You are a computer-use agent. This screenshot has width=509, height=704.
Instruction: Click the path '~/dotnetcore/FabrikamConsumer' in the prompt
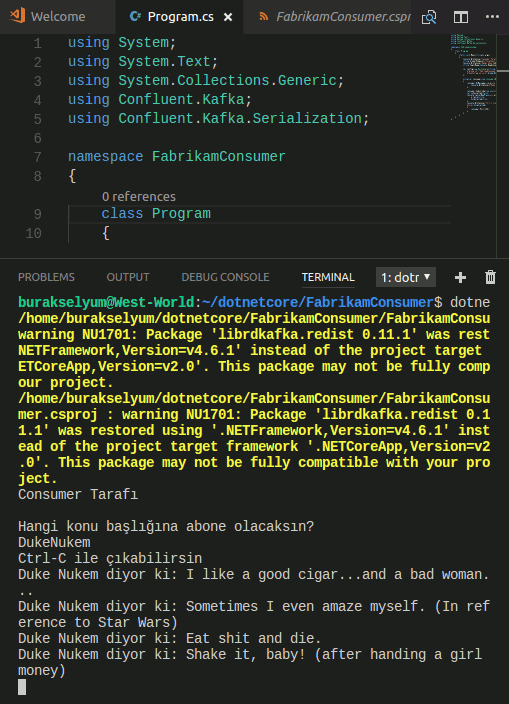tap(318, 302)
